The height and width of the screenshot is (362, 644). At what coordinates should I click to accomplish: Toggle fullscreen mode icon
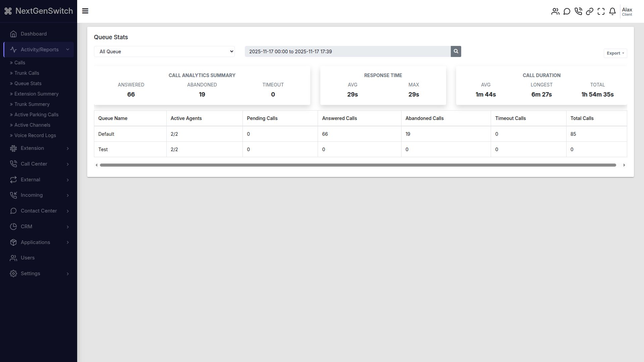601,11
